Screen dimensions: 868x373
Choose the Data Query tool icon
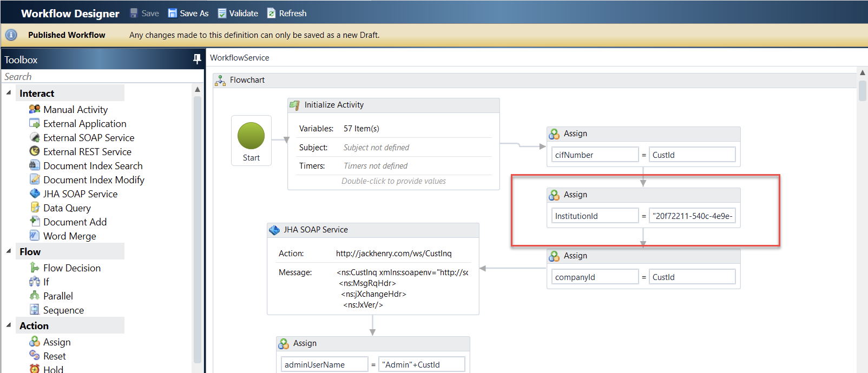(x=35, y=208)
